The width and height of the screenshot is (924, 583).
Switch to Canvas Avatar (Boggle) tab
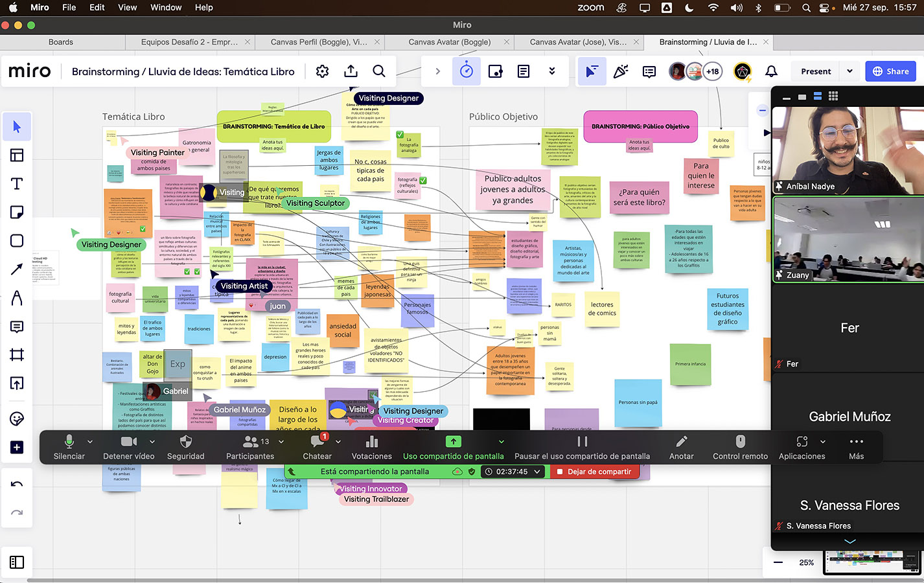[449, 42]
